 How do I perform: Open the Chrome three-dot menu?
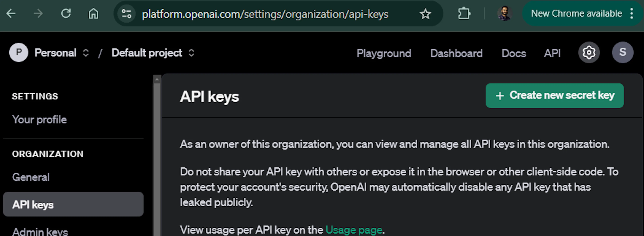tap(632, 13)
